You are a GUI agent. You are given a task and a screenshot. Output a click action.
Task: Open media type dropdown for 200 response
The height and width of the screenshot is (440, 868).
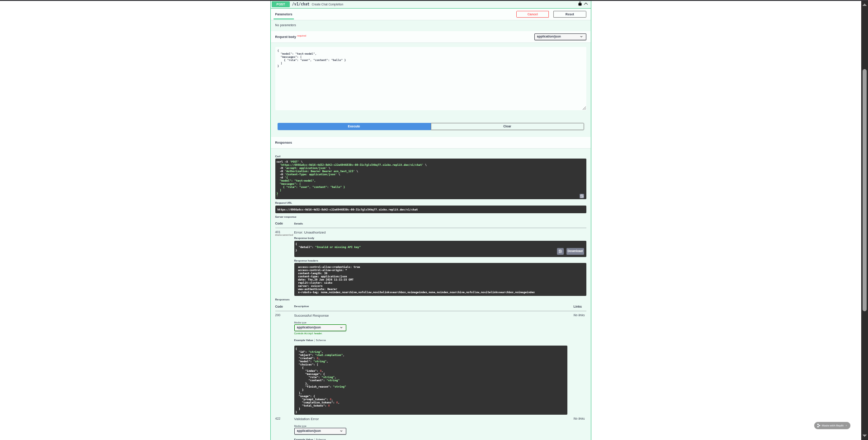pos(320,328)
